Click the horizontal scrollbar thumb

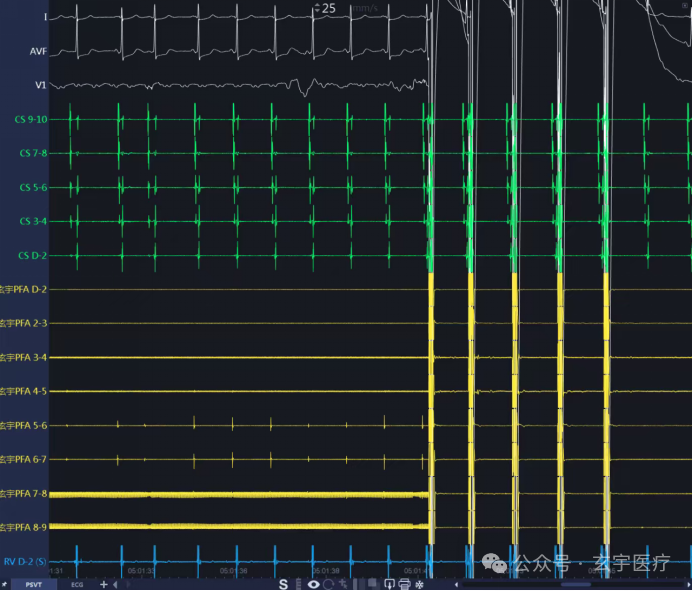pyautogui.click(x=575, y=584)
